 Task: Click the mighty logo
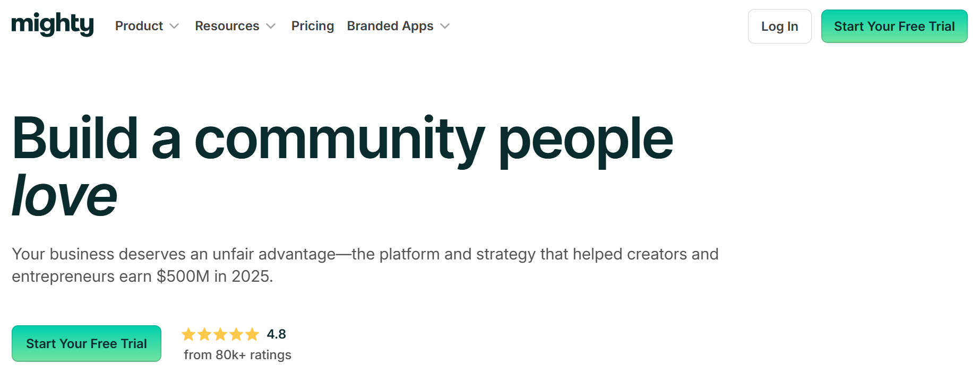51,24
